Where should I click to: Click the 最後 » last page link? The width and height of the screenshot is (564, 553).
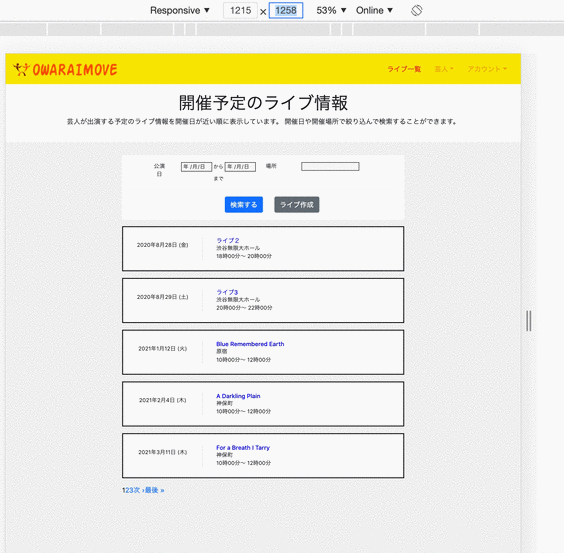tap(154, 490)
